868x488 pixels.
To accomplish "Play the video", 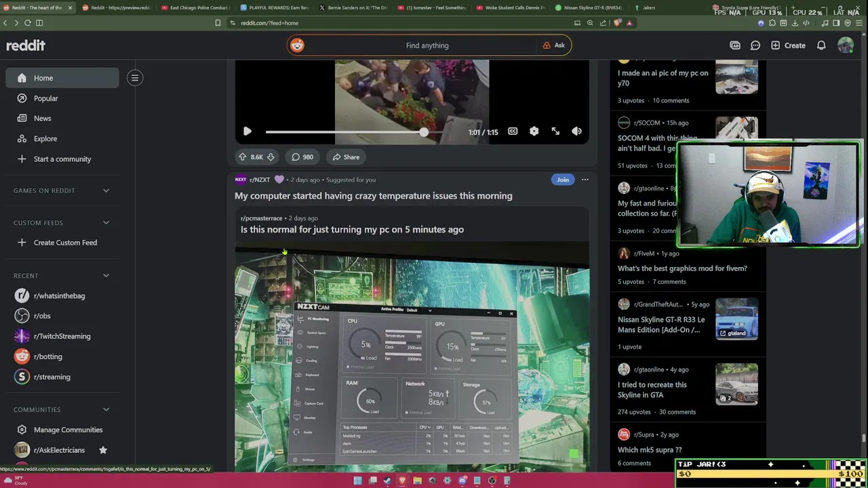I will [x=248, y=131].
